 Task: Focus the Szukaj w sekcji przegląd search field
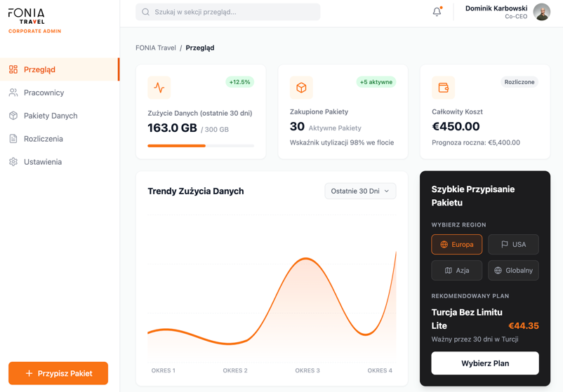(232, 12)
